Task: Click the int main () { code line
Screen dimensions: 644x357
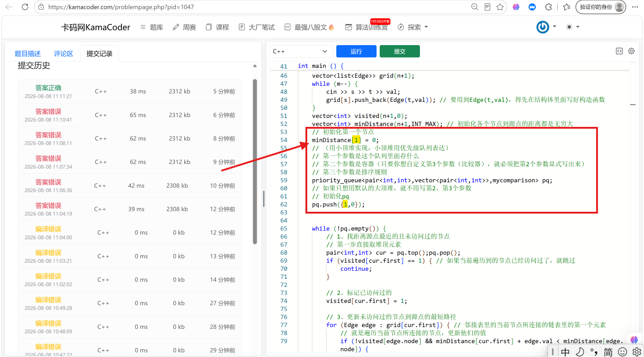Action: pos(321,66)
